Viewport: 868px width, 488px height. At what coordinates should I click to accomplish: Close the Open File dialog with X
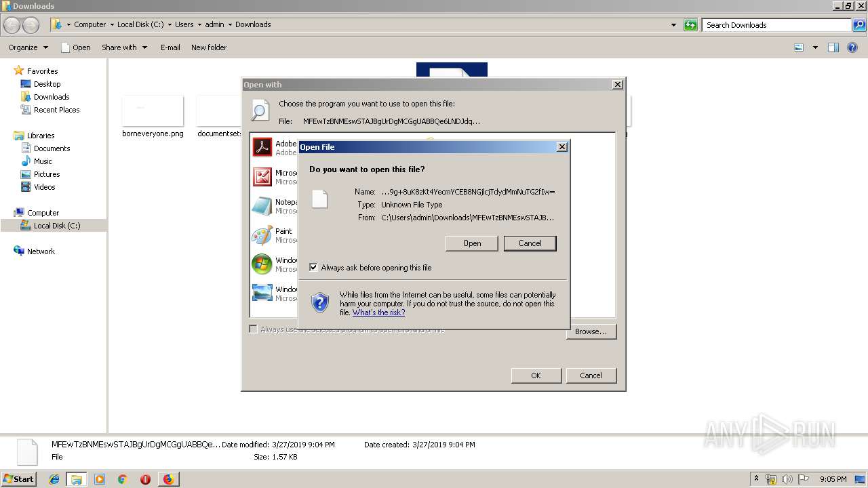(x=561, y=147)
